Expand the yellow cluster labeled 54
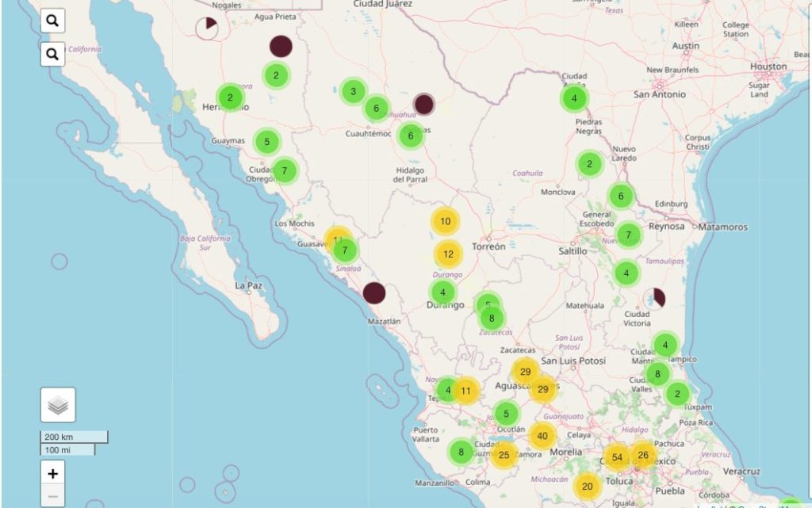The width and height of the screenshot is (812, 508). tap(617, 458)
